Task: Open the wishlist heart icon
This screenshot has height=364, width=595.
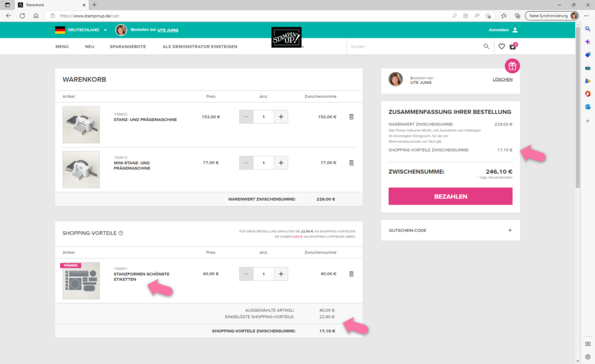Action: coord(501,46)
